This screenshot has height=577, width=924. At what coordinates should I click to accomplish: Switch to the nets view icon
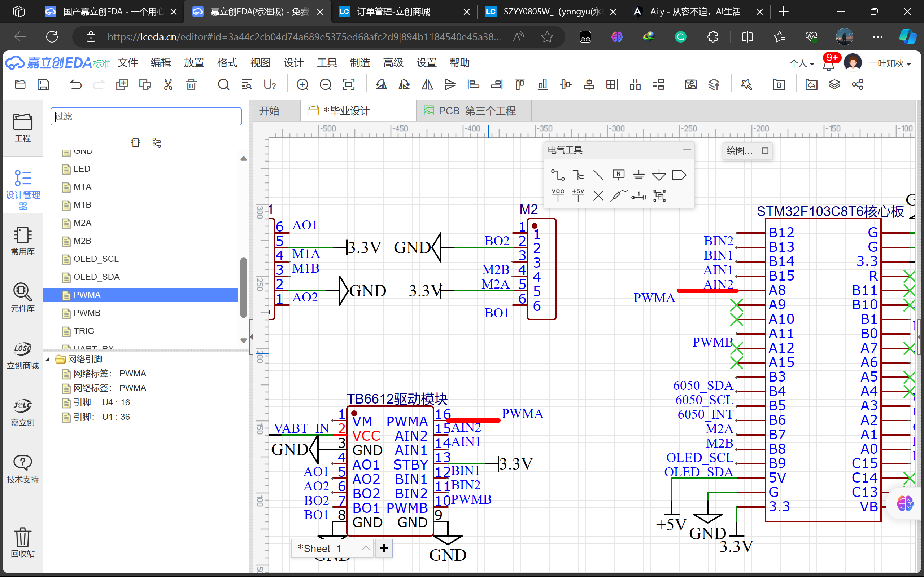coord(157,143)
